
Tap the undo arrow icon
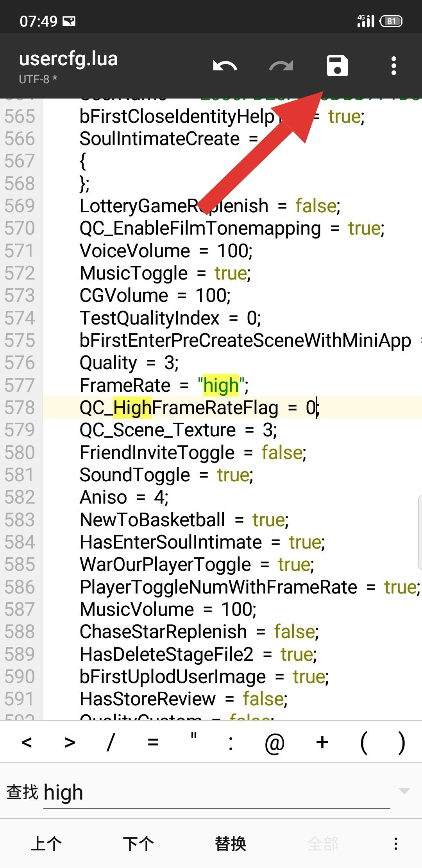pyautogui.click(x=225, y=66)
